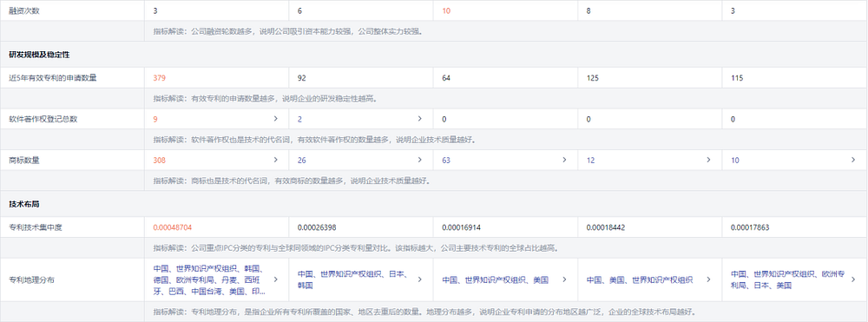Click the trademark count 63 link
Image resolution: width=868 pixels, height=322 pixels.
tap(446, 160)
